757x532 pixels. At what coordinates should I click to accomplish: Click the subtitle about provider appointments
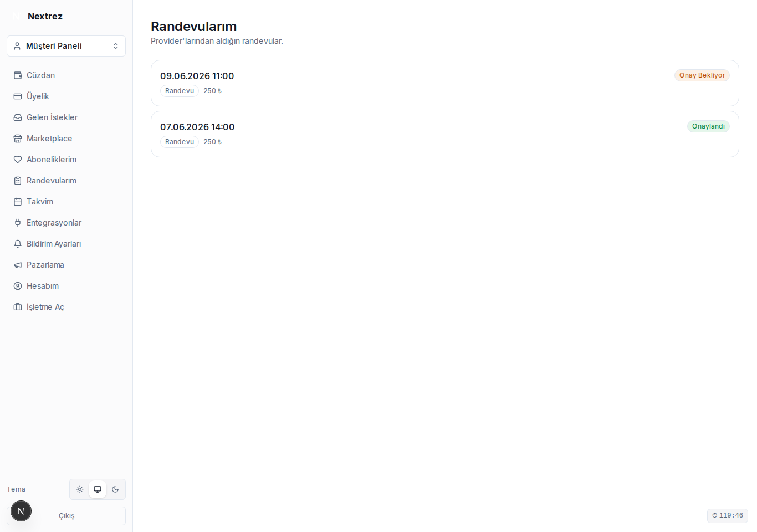tap(217, 41)
